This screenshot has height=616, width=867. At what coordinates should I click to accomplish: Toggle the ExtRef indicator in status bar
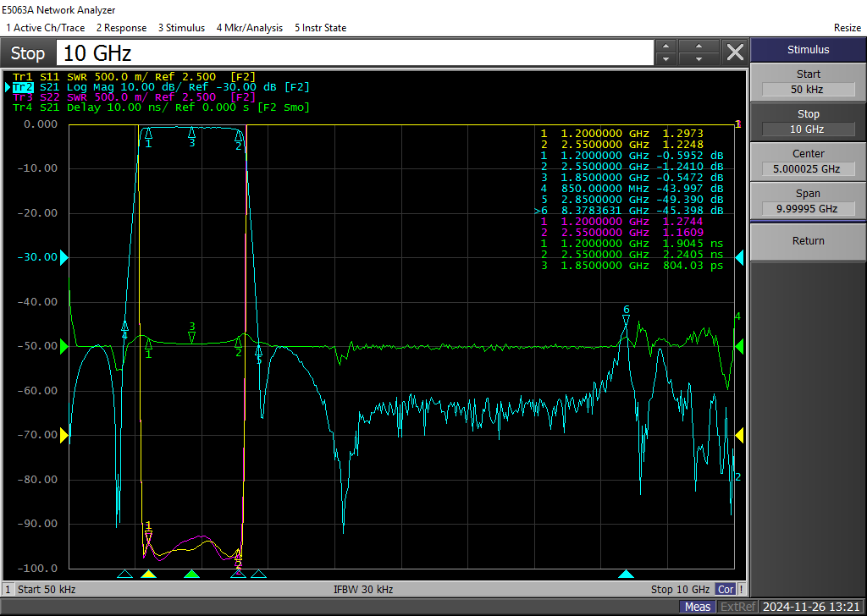coord(737,607)
